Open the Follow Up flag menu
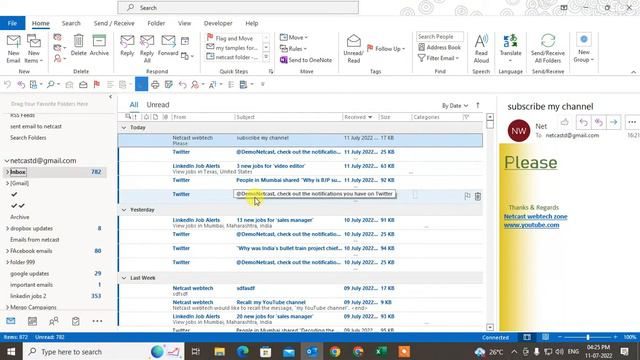Image resolution: width=640 pixels, height=360 pixels. coord(386,49)
